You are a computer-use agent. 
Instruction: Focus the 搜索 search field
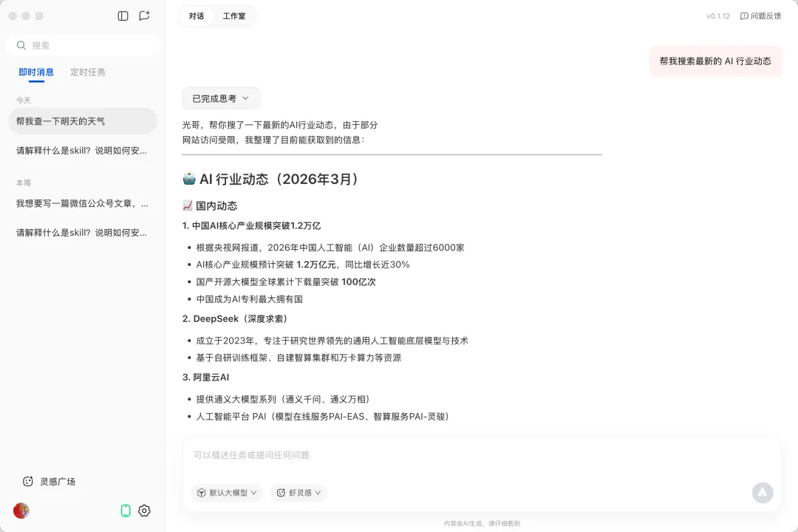[x=83, y=45]
